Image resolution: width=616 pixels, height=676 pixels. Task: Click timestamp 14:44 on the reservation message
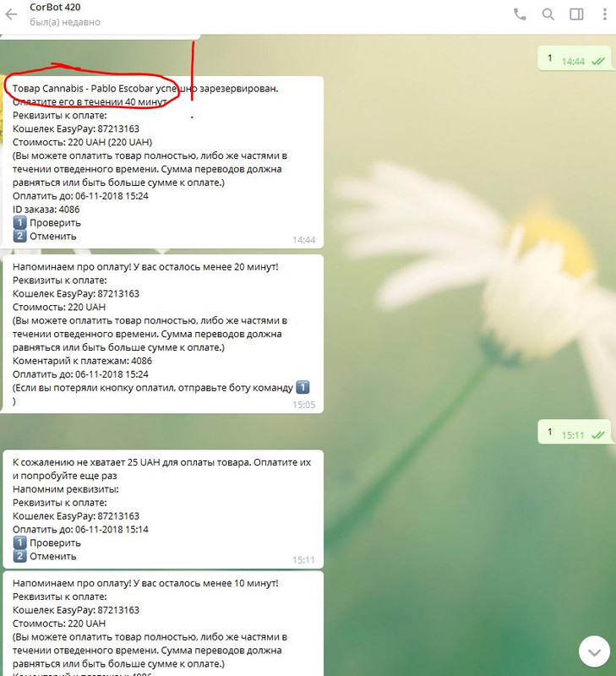click(304, 240)
